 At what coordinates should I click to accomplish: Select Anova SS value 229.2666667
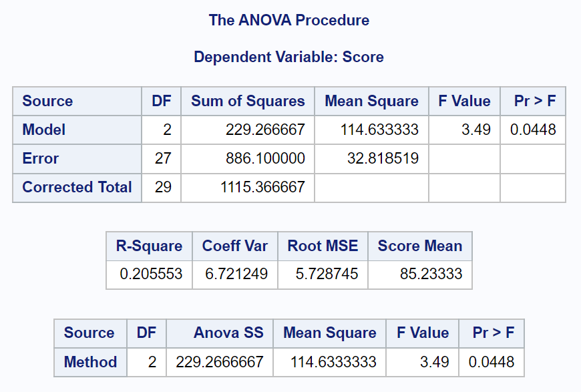point(220,362)
